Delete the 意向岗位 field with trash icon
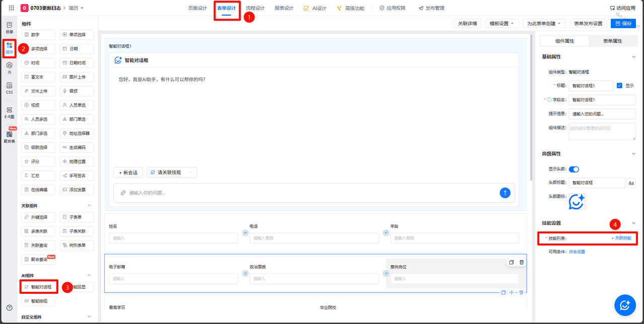The width and height of the screenshot is (644, 324). pos(521,262)
